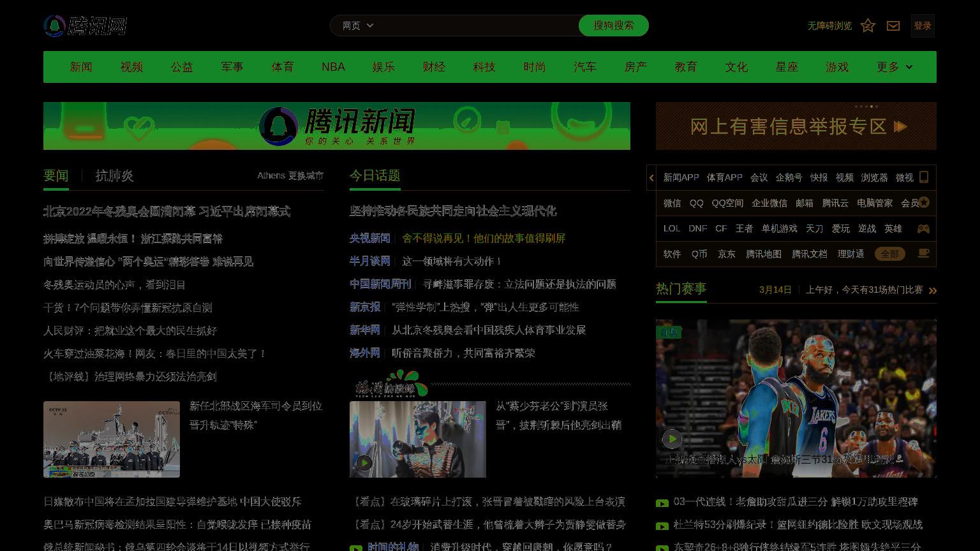Image resolution: width=980 pixels, height=551 pixels.
Task: Open the mail envelope icon
Action: click(x=893, y=26)
